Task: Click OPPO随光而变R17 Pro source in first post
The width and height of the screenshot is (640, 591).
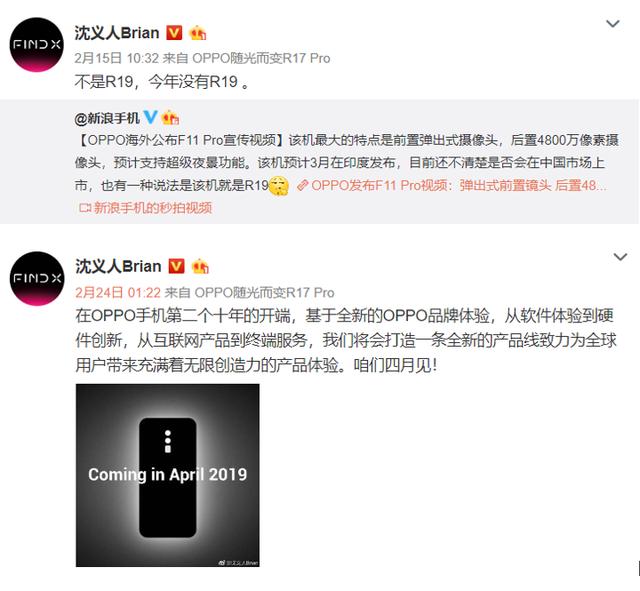Action: tap(261, 58)
